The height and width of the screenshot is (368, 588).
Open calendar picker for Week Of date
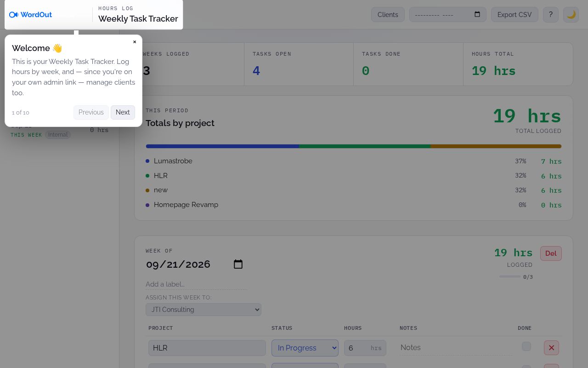click(238, 264)
